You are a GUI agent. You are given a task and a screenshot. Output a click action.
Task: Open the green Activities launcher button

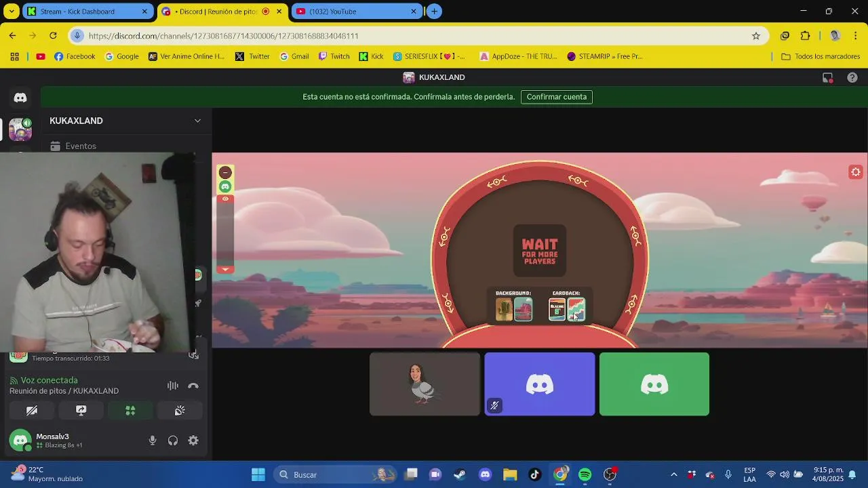130,411
